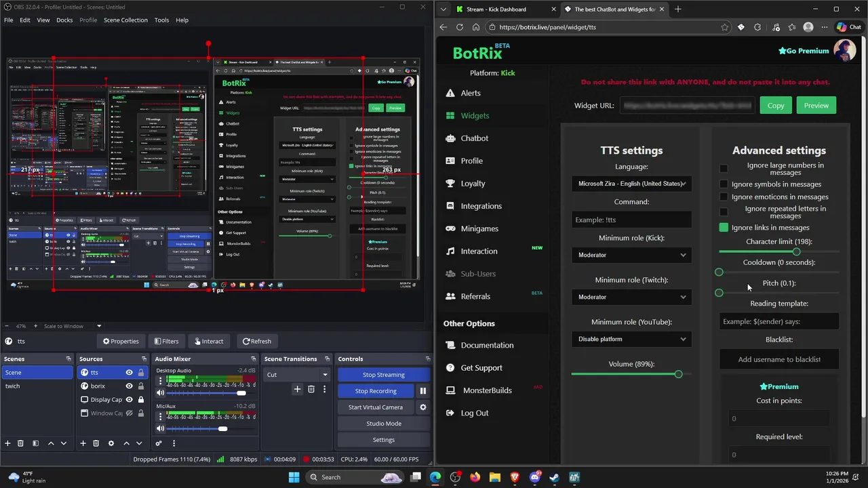Image resolution: width=868 pixels, height=488 pixels.
Task: Open Minimum role (Twitch) dropdown
Action: tap(631, 297)
